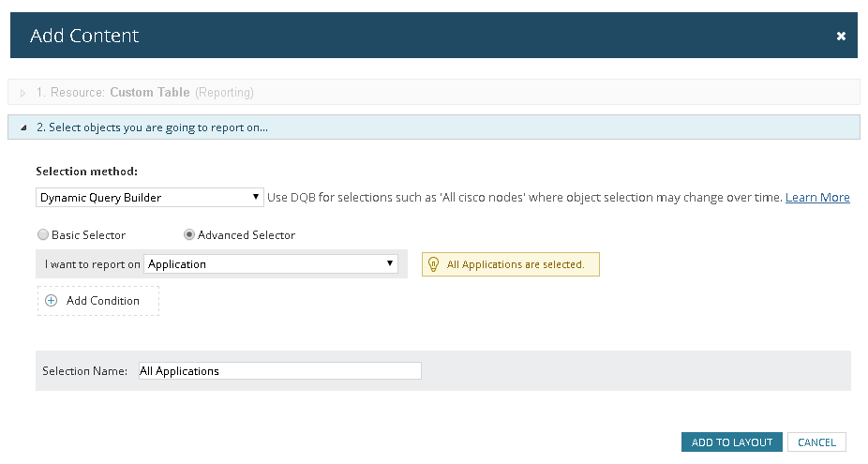
Task: Click the ADD TO LAYOUT button
Action: [x=732, y=442]
